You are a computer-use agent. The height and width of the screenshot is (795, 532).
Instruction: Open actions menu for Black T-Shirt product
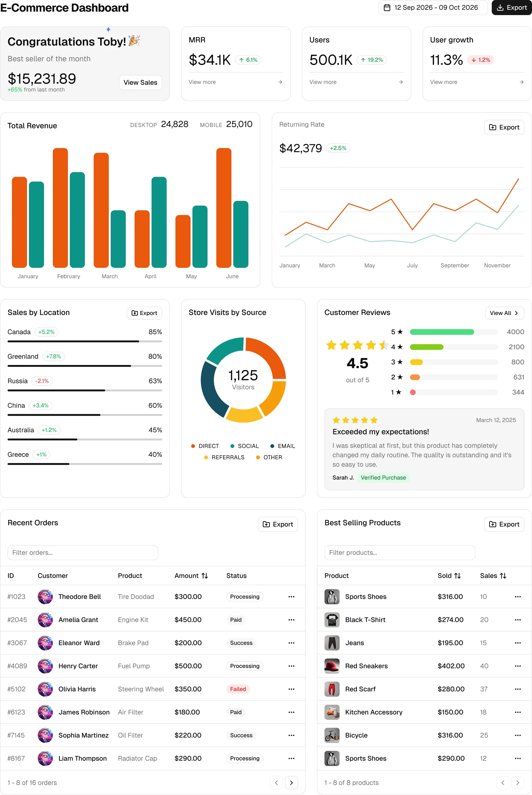(x=518, y=620)
